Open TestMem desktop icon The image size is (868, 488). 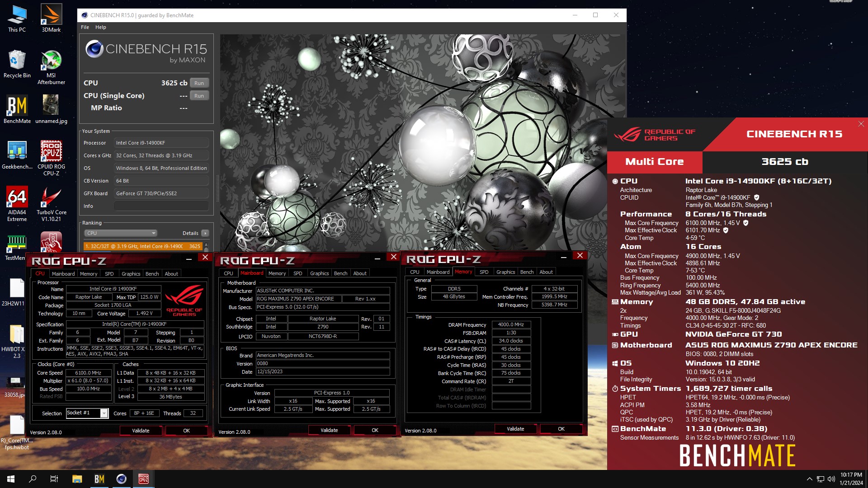click(x=15, y=248)
